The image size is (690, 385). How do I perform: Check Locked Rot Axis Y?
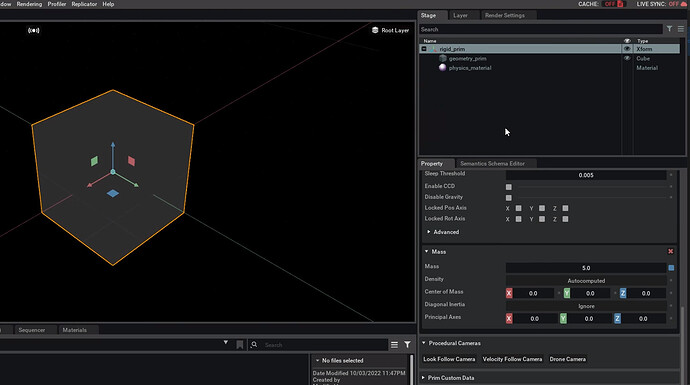click(542, 219)
